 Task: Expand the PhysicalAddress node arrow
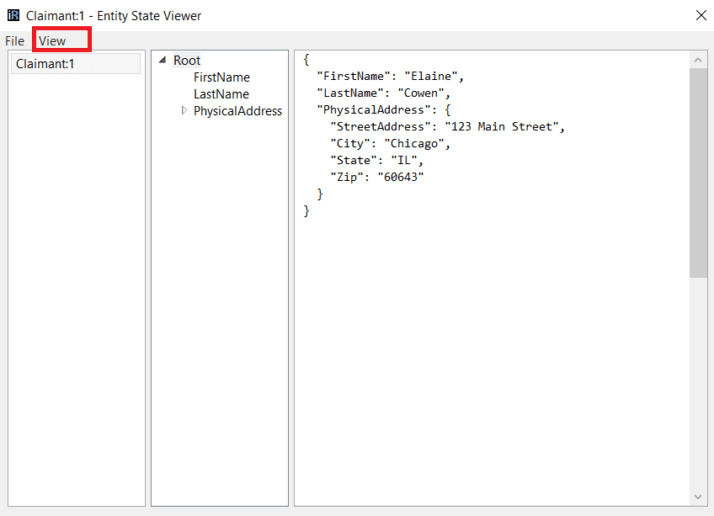(x=184, y=111)
